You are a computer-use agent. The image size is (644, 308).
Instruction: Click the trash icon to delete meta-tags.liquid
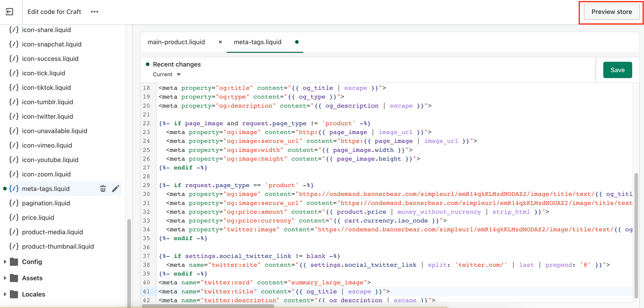[103, 189]
